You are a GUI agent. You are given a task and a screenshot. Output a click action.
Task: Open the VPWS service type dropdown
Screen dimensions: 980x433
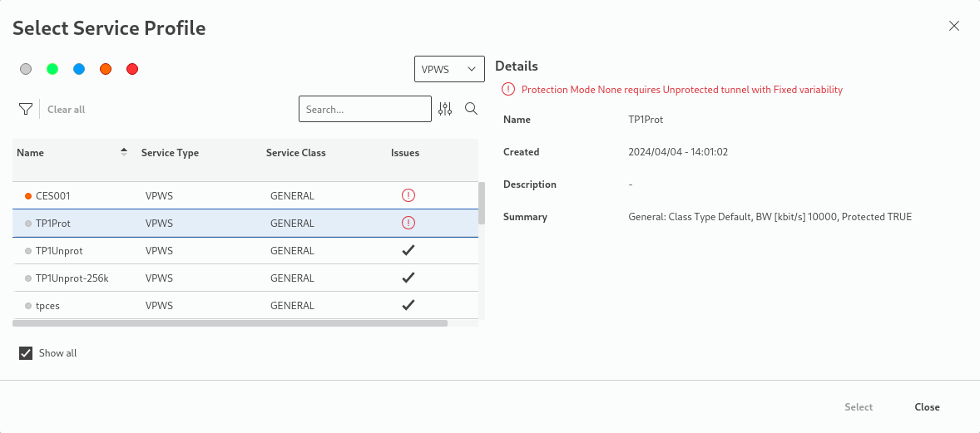tap(449, 69)
